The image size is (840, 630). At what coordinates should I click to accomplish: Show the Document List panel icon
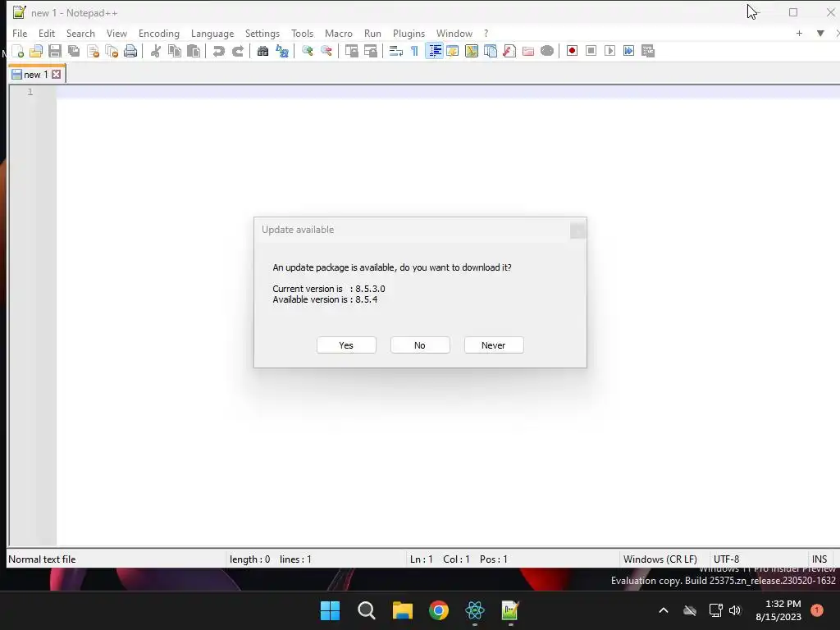(491, 51)
